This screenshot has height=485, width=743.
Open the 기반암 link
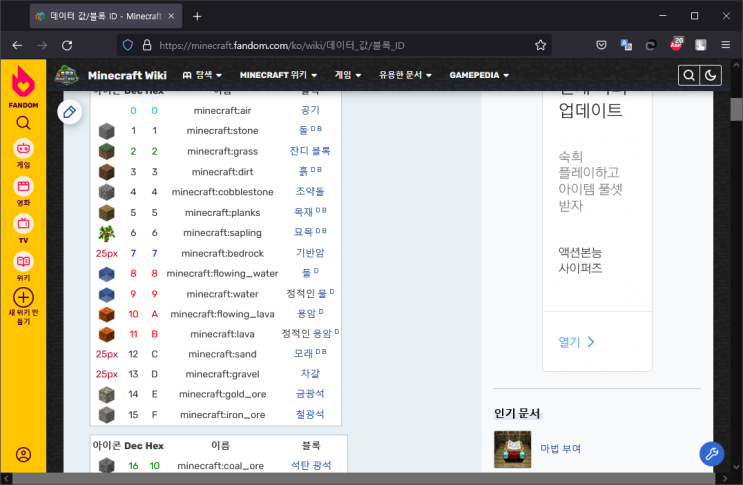(x=310, y=253)
